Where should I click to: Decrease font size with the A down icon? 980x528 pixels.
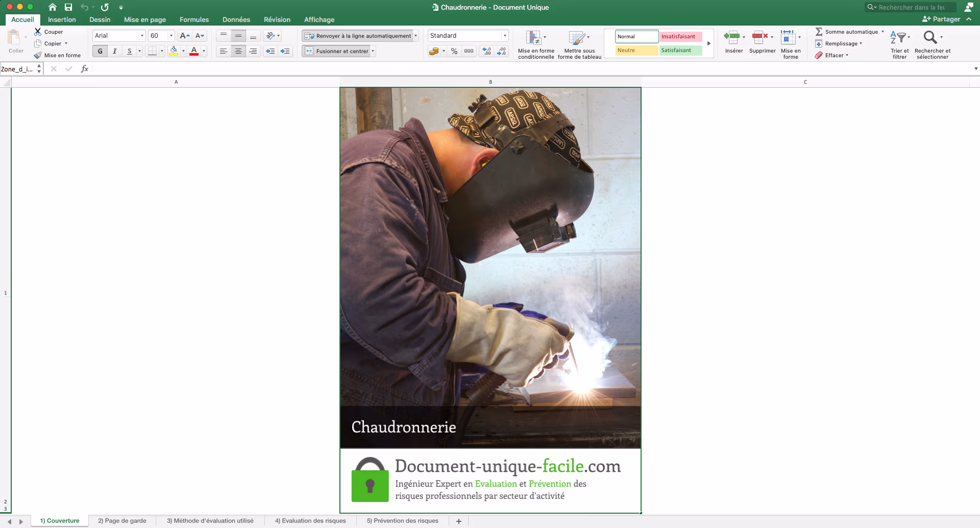tap(200, 36)
